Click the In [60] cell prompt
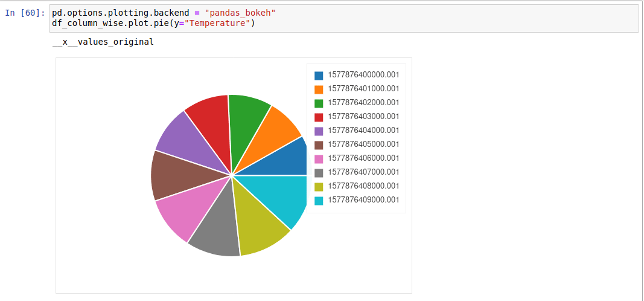The width and height of the screenshot is (644, 301). (x=25, y=13)
